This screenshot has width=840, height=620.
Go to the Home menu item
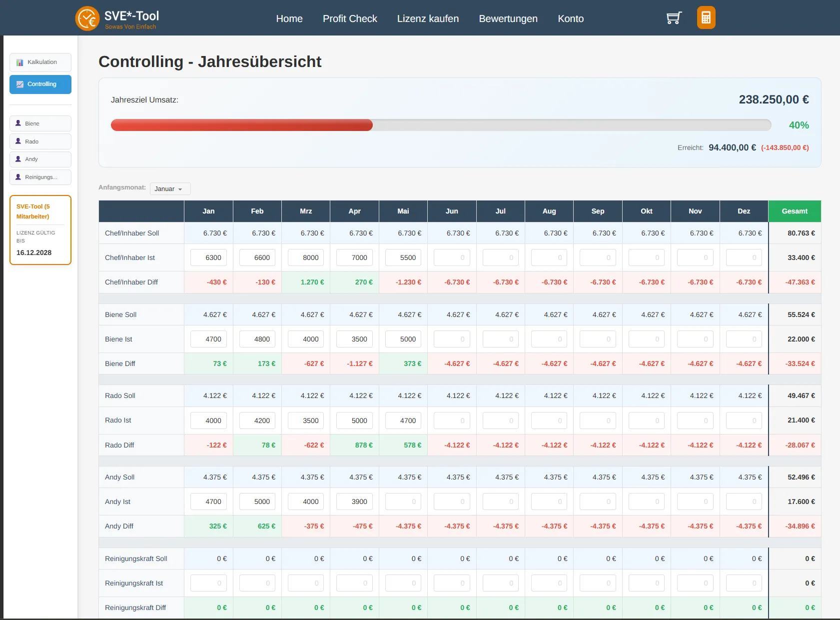click(289, 18)
